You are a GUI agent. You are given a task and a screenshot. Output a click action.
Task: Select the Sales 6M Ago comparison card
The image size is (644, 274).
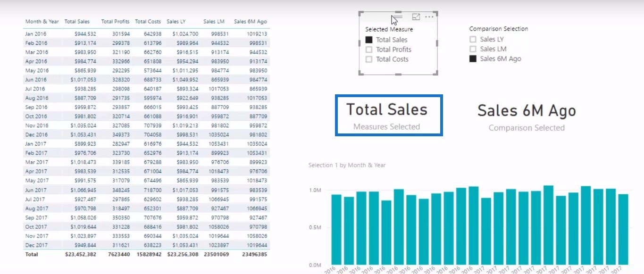[x=527, y=116]
